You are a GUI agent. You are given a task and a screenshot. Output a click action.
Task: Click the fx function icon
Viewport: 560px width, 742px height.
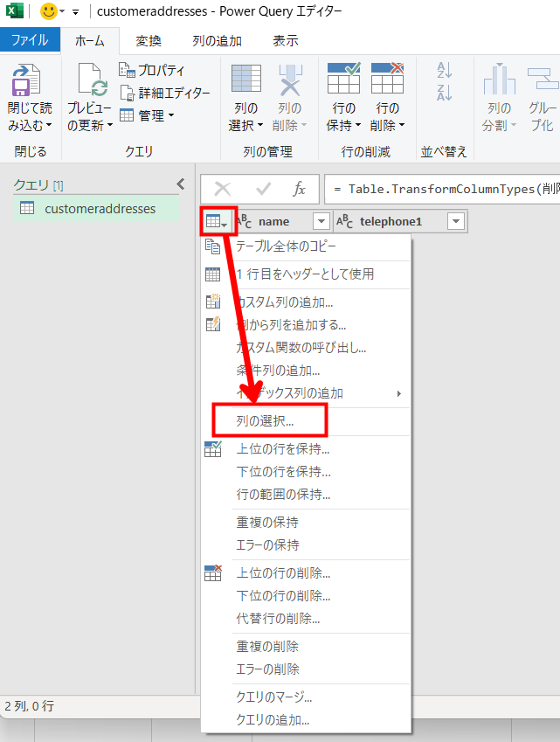point(299,190)
